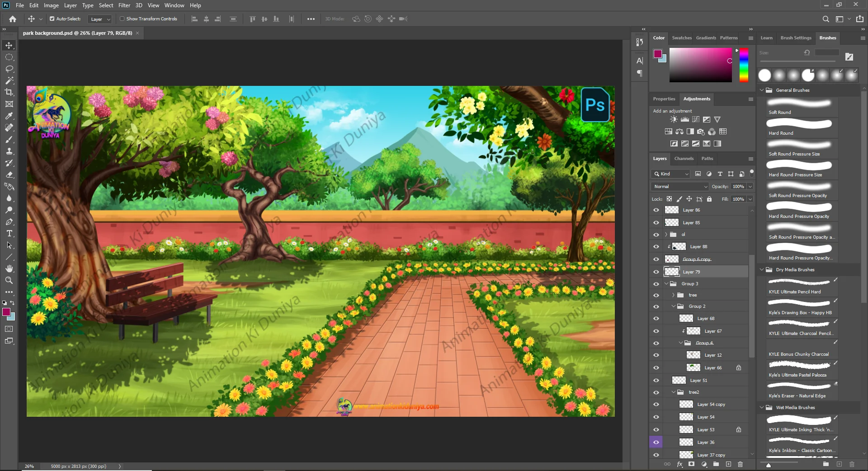The image size is (868, 471).
Task: Click the foreground color swatch in Color panel
Action: 657,54
